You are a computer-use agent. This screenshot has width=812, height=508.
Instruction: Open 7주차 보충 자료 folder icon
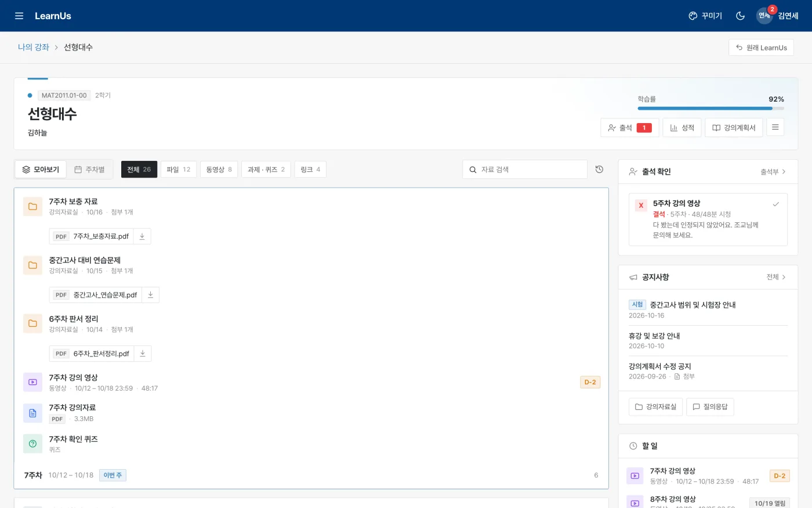32,207
